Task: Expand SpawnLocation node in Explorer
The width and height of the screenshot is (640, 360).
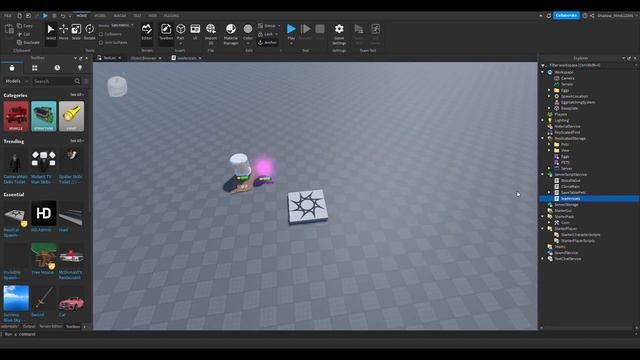Action: [549, 96]
